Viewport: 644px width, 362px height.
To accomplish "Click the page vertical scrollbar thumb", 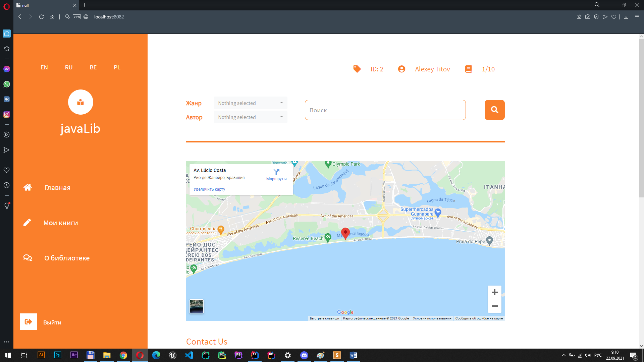I will 641,118.
